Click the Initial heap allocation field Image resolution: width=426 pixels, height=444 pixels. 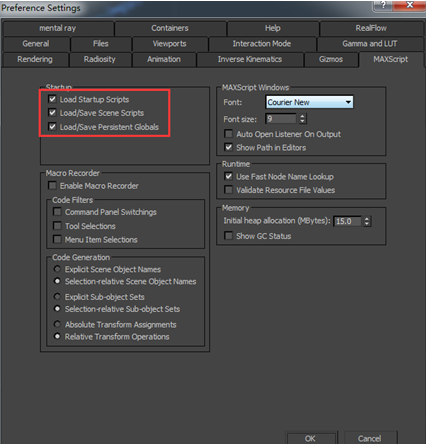click(x=347, y=221)
